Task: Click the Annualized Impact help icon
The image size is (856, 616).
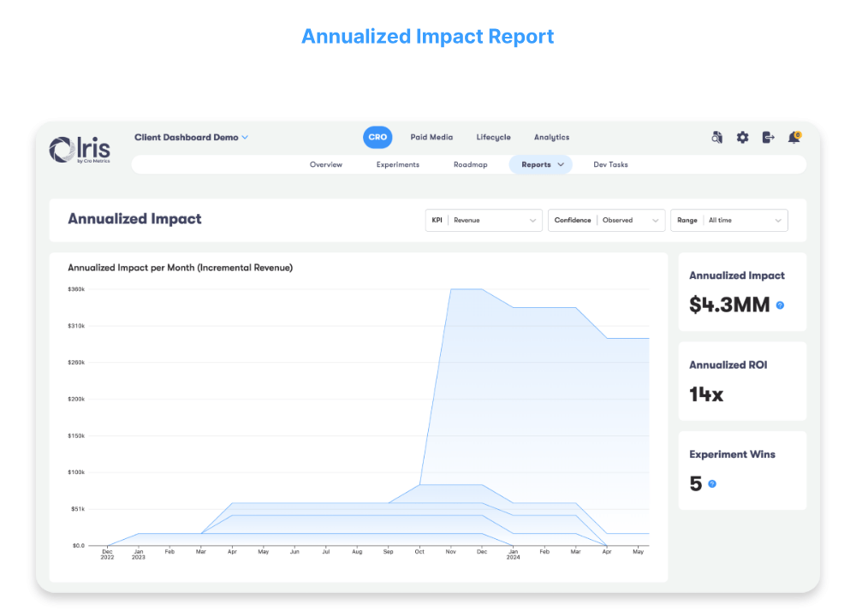Action: click(780, 305)
